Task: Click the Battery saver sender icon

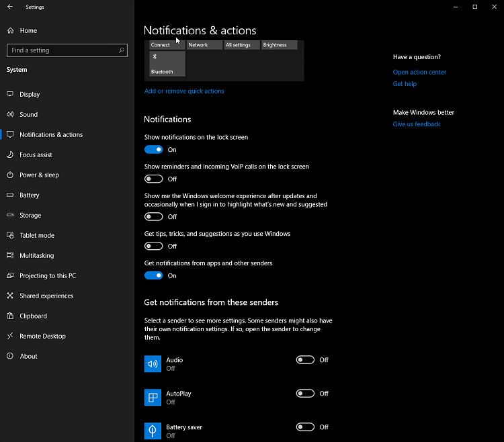Action: click(153, 431)
